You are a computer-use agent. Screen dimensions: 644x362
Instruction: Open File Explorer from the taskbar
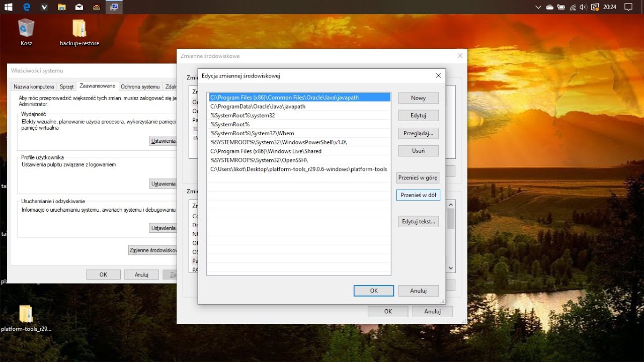click(61, 7)
